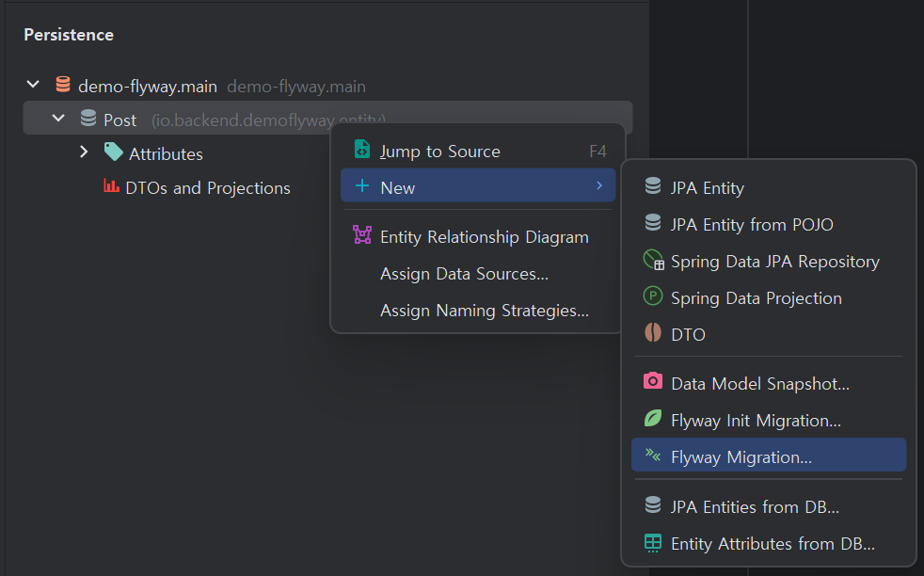Click the Jump to Source file icon

[362, 150]
